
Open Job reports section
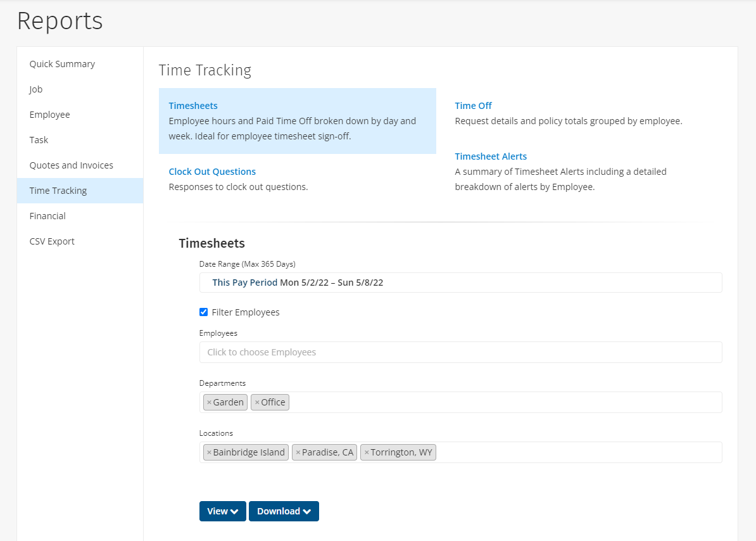(35, 89)
